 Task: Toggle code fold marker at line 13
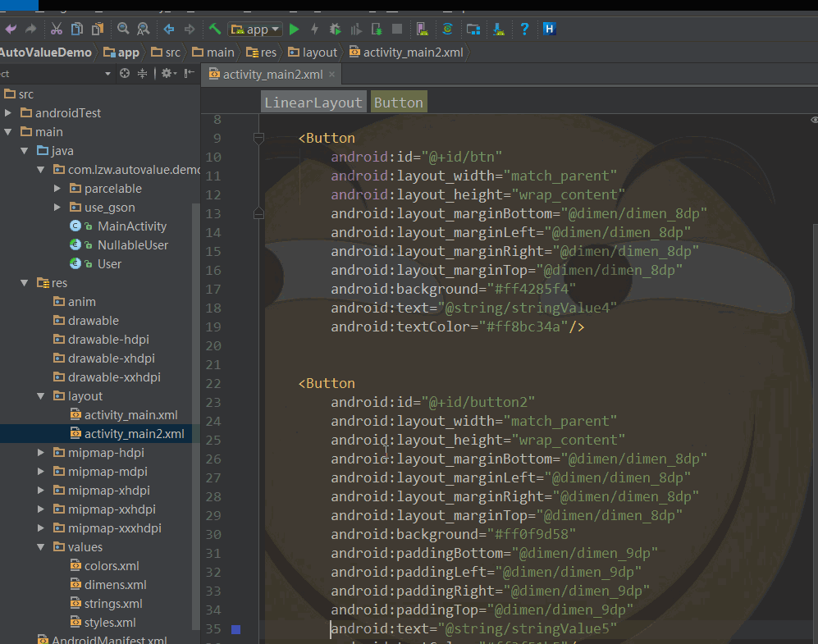tap(258, 213)
